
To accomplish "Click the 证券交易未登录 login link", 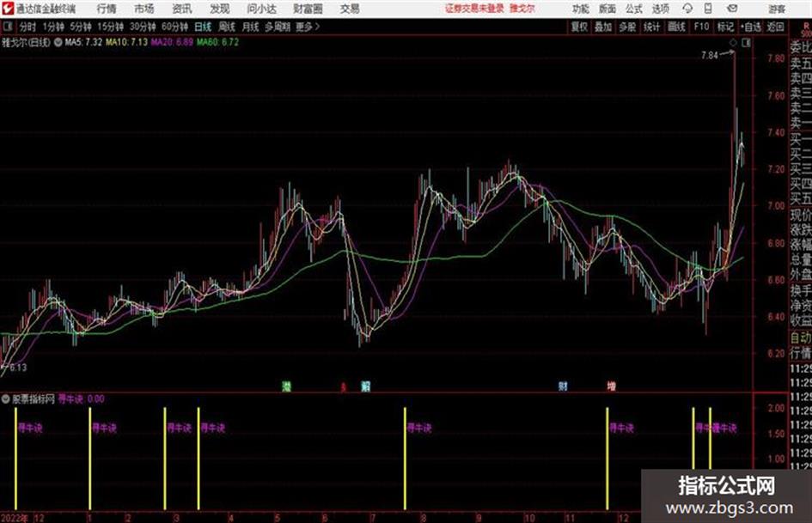I will click(474, 9).
